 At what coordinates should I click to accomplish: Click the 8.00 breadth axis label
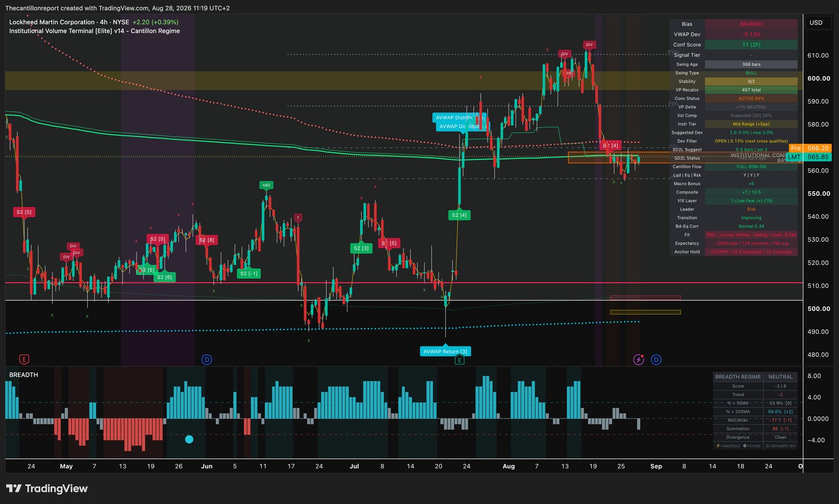coord(814,376)
